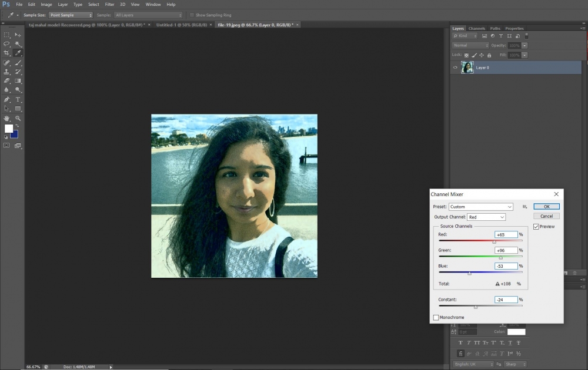Screen dimensions: 588x370
Task: Open the Sample Size dropdown
Action: (71, 15)
